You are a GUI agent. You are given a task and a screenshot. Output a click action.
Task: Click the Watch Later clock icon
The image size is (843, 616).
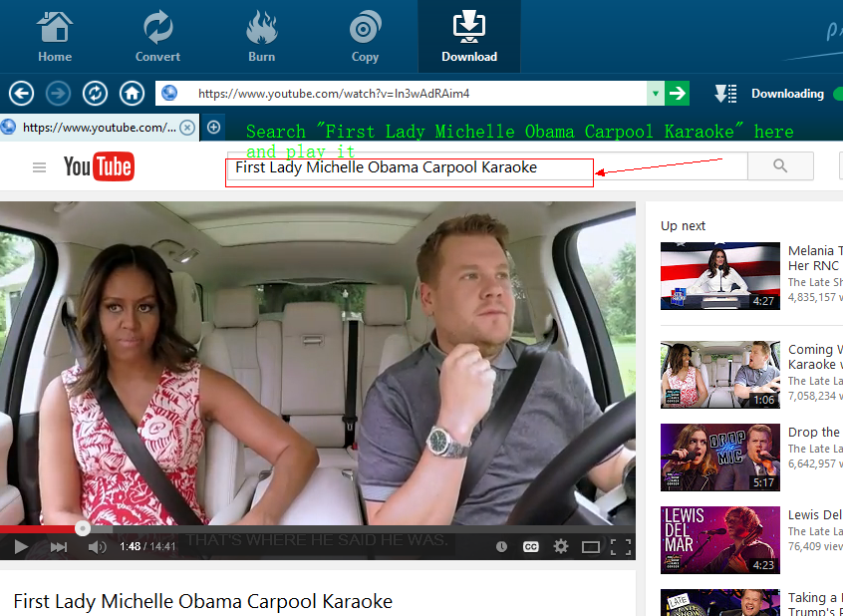(501, 546)
